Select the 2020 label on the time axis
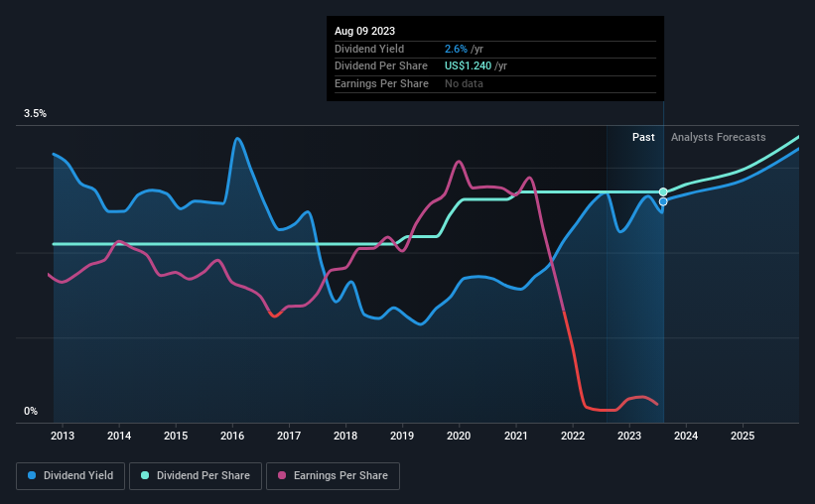The width and height of the screenshot is (815, 504). coord(459,436)
